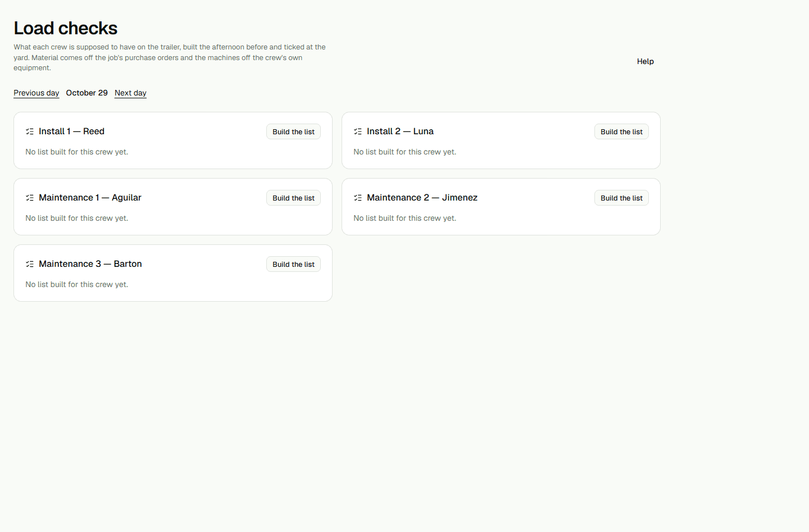
Task: Open the Help link
Action: pos(646,61)
